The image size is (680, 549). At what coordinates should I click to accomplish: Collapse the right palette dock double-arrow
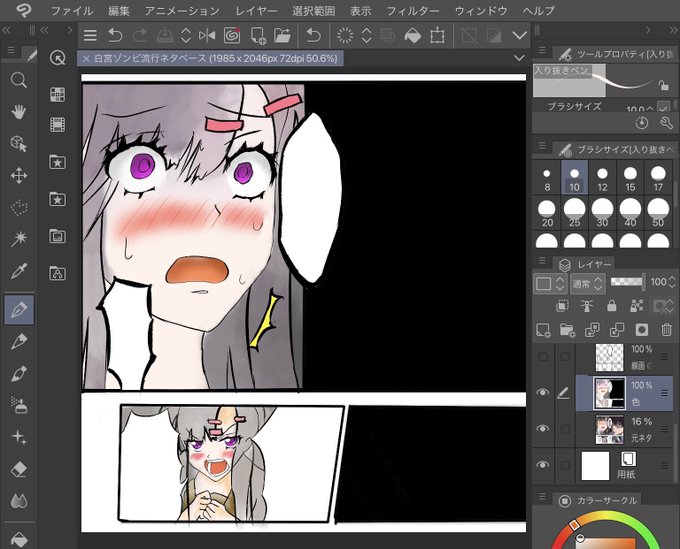(x=673, y=30)
